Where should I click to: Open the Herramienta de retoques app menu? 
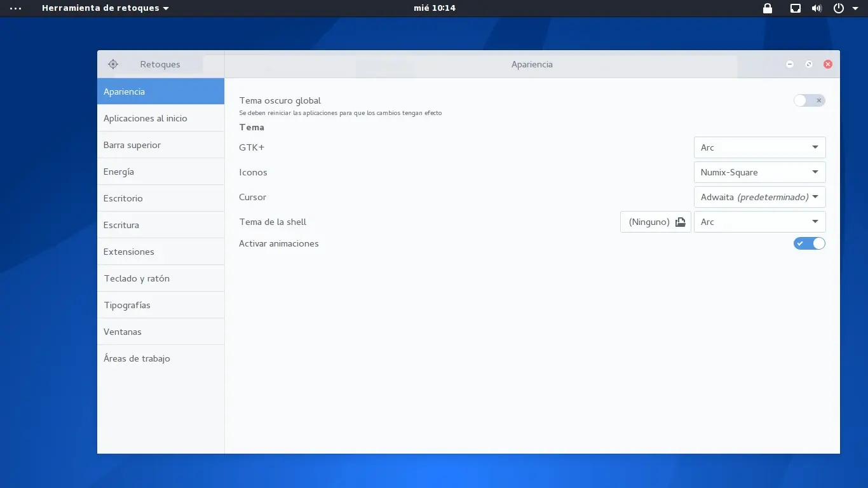(105, 8)
